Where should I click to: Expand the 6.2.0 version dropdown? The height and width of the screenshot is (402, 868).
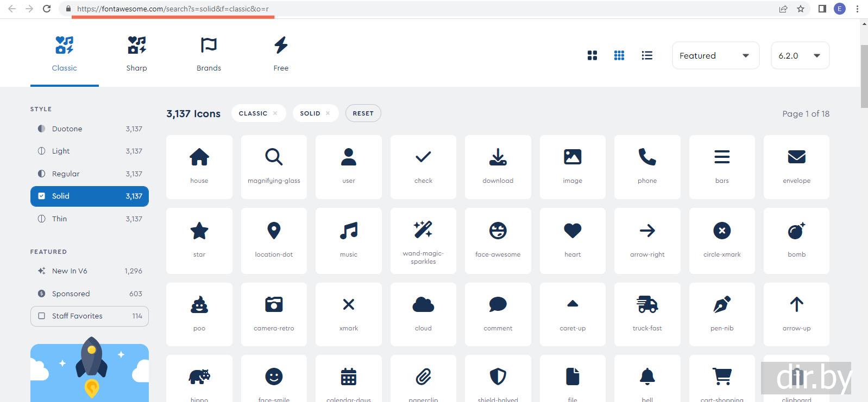coord(800,55)
